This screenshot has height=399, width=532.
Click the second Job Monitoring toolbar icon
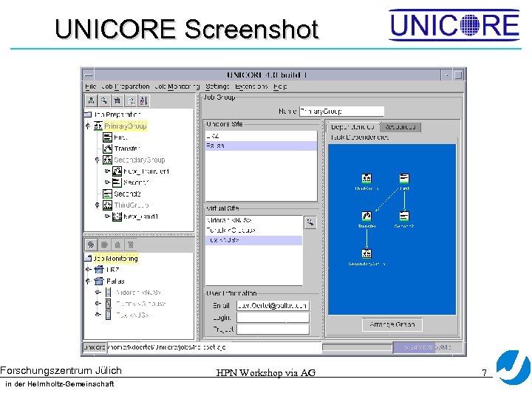[104, 245]
